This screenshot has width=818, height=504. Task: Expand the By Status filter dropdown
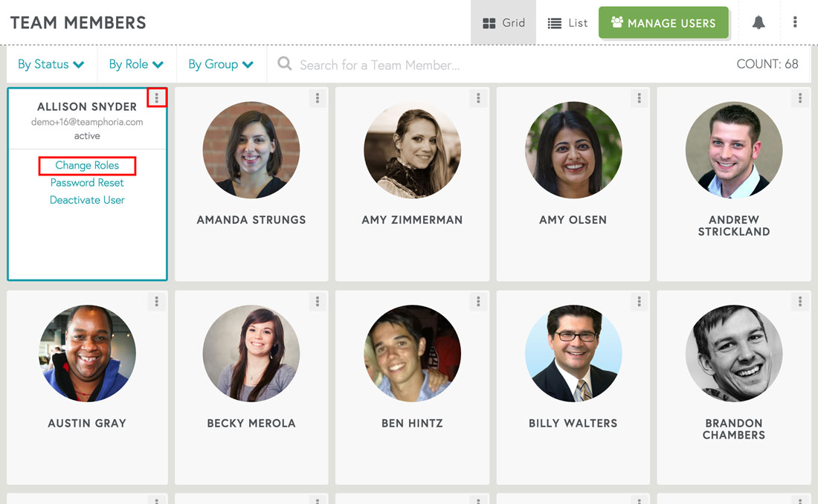(51, 65)
